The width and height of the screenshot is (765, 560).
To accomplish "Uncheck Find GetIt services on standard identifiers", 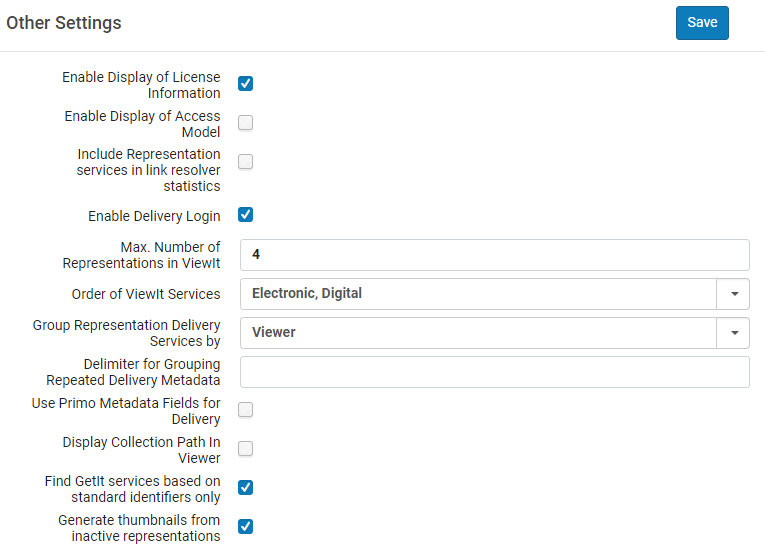I will point(245,488).
